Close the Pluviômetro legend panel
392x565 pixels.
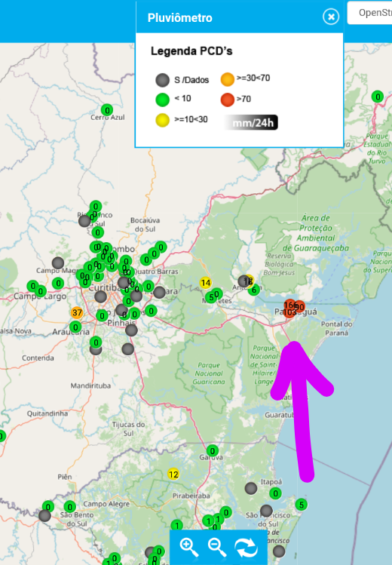(x=331, y=17)
